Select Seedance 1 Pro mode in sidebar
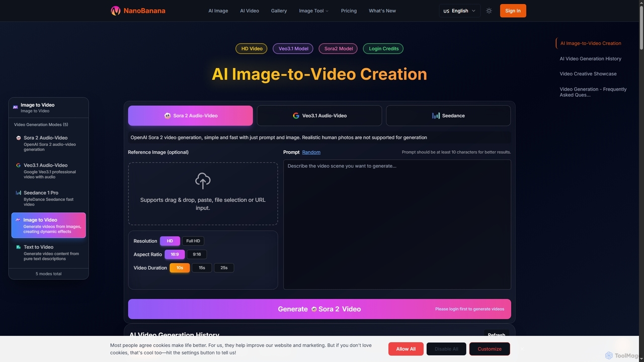The image size is (644, 362). 49,198
